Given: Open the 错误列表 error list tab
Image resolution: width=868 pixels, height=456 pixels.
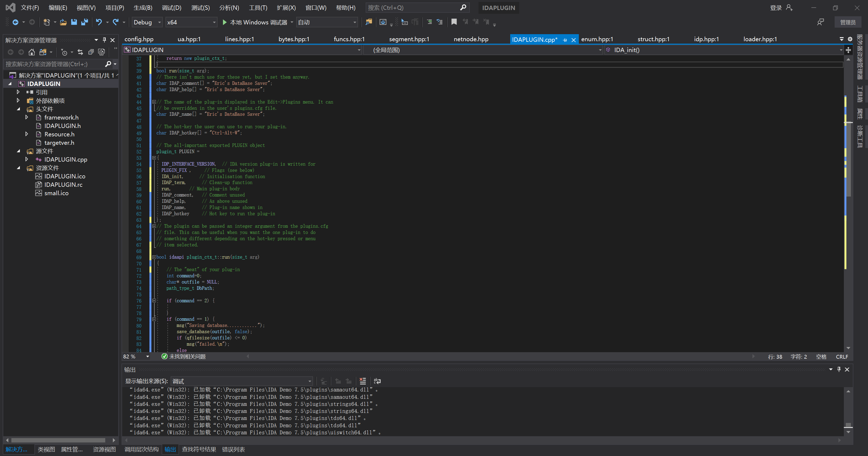Looking at the screenshot, I should (233, 449).
